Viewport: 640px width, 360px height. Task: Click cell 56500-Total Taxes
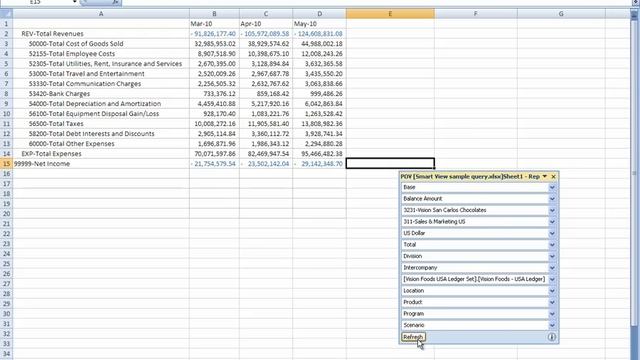pos(101,124)
